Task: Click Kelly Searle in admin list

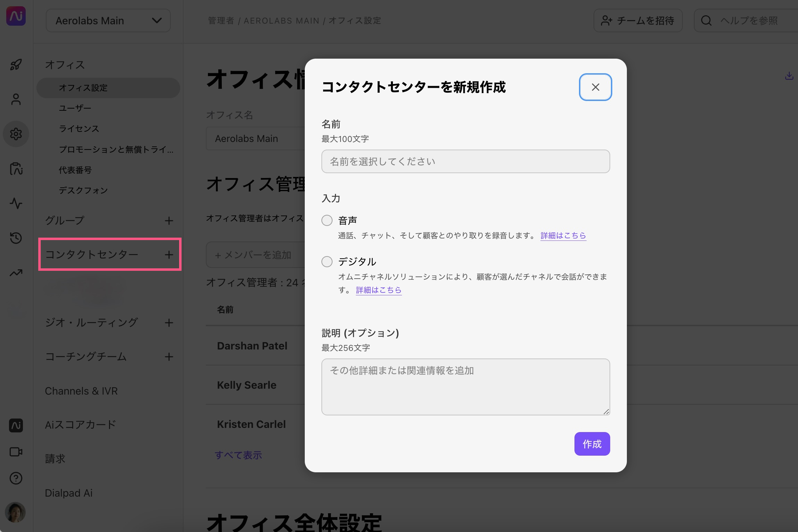Action: click(x=247, y=385)
